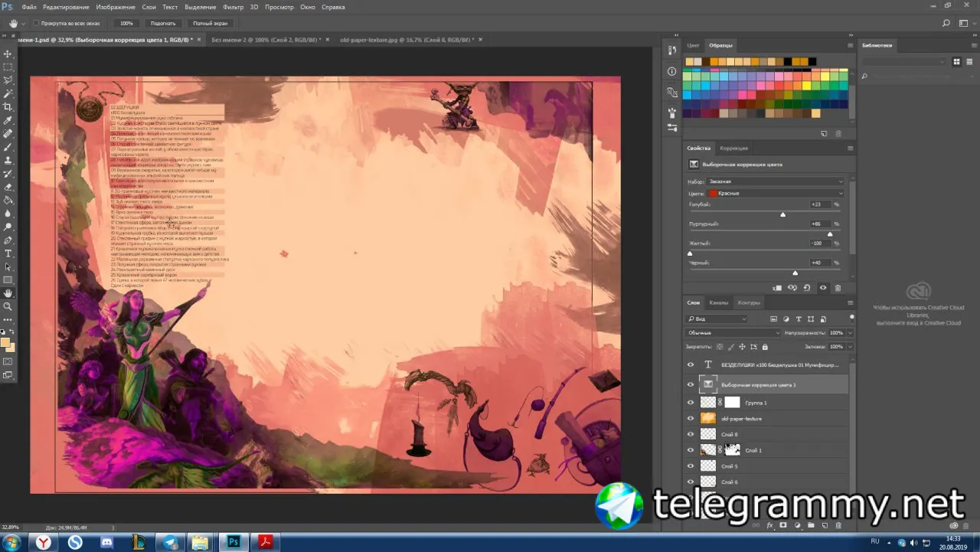Hide the БЕЗДЕЛУШКИ text layer
This screenshot has height=552, width=980.
pyautogui.click(x=690, y=364)
